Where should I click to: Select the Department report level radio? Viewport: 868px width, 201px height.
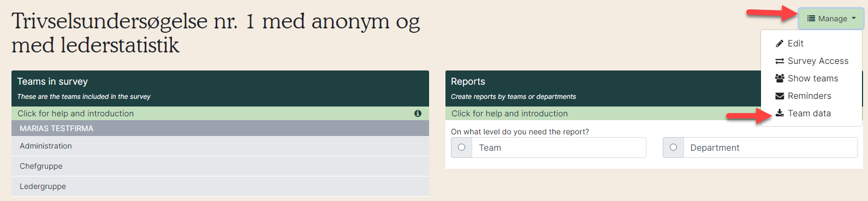coord(673,147)
